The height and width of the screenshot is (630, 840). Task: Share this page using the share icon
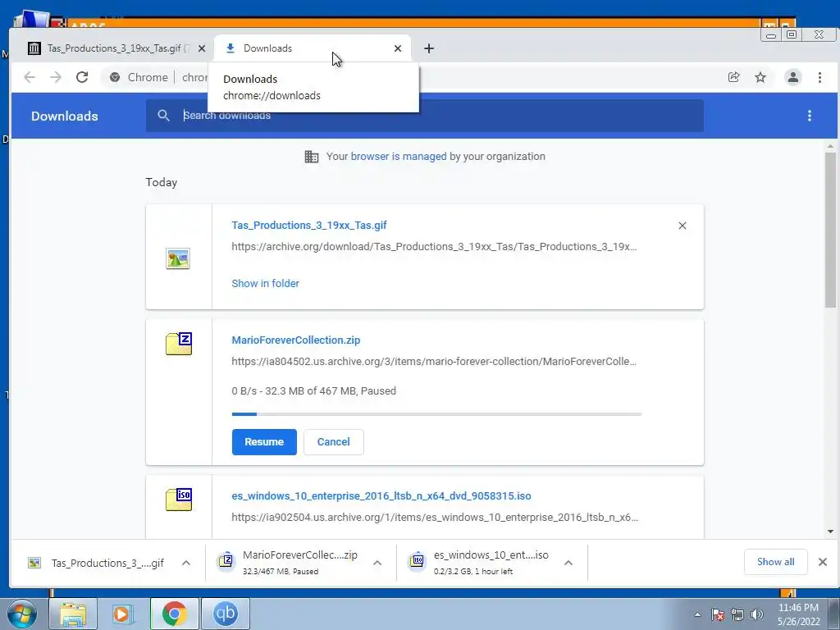pyautogui.click(x=734, y=77)
